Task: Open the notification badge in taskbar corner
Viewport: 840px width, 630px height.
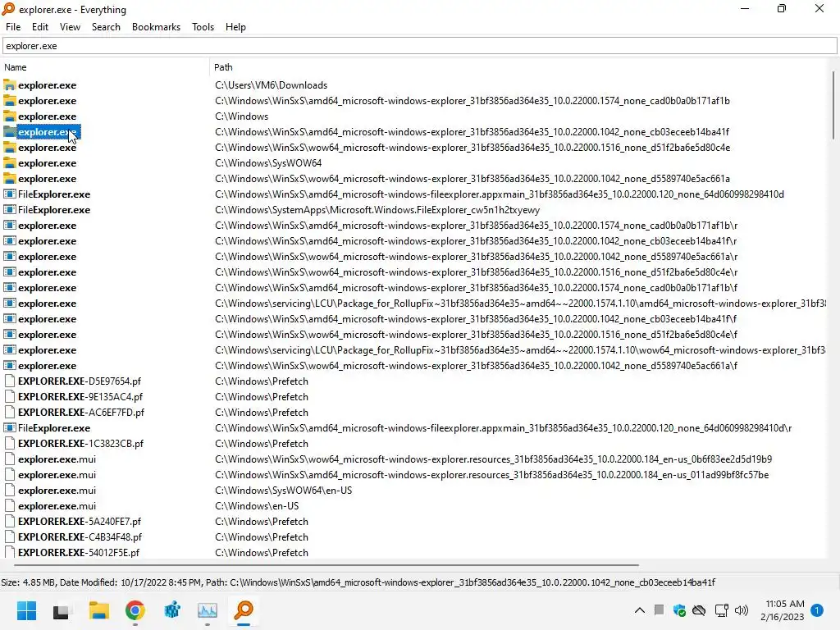Action: tap(817, 610)
